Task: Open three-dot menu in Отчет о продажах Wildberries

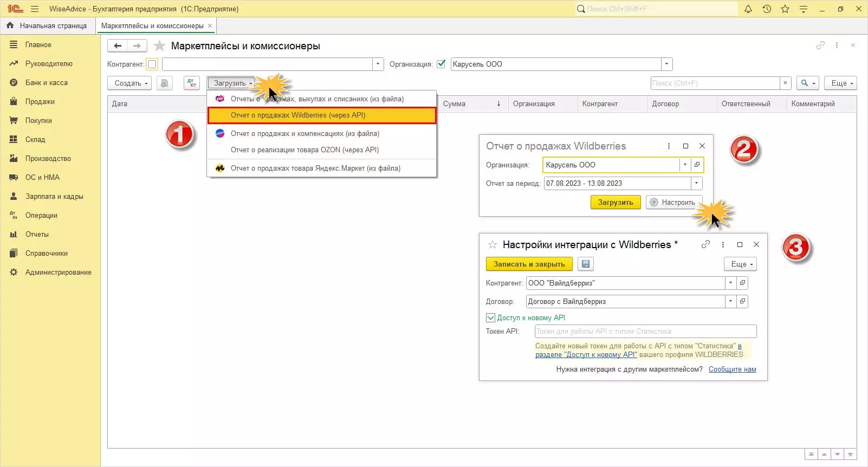Action: 669,146
